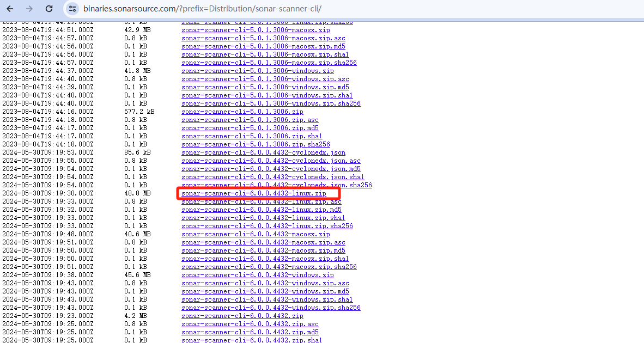The width and height of the screenshot is (644, 343).
Task: Open sonar-scanner-cli-6.0.0.4432-linux.zip.sha256 link
Action: (268, 226)
